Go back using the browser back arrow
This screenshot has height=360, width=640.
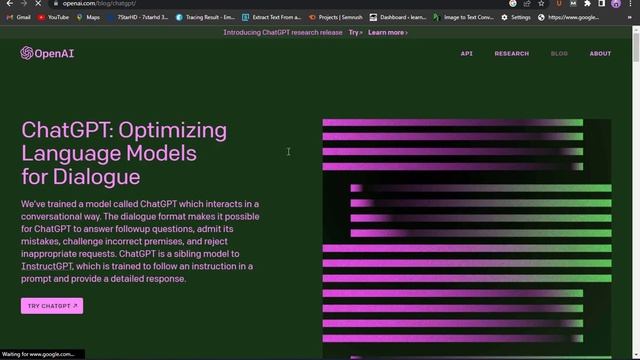(x=9, y=3)
